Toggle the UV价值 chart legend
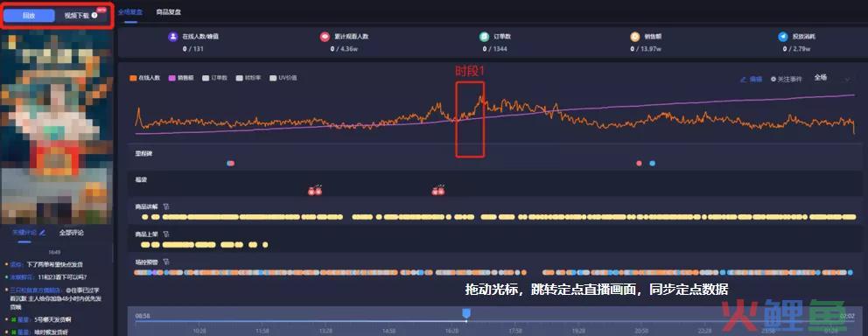This screenshot has height=336, width=868. pos(283,78)
